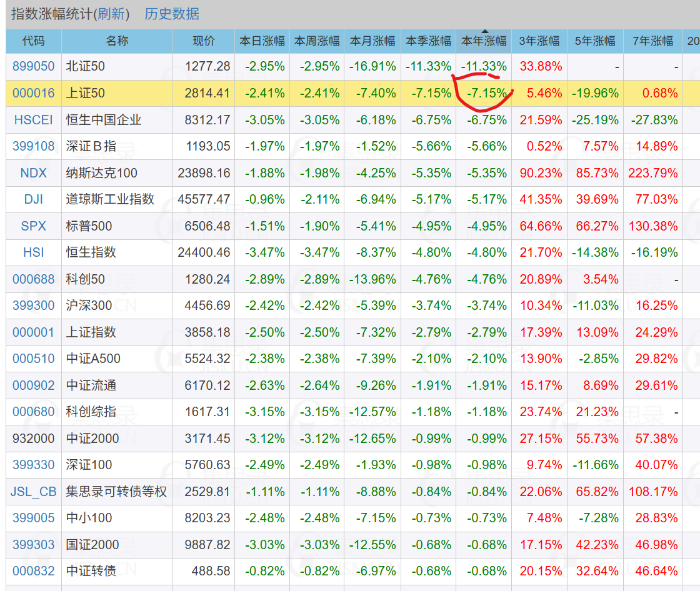
Task: Open index code 000832 link
Action: [x=34, y=571]
